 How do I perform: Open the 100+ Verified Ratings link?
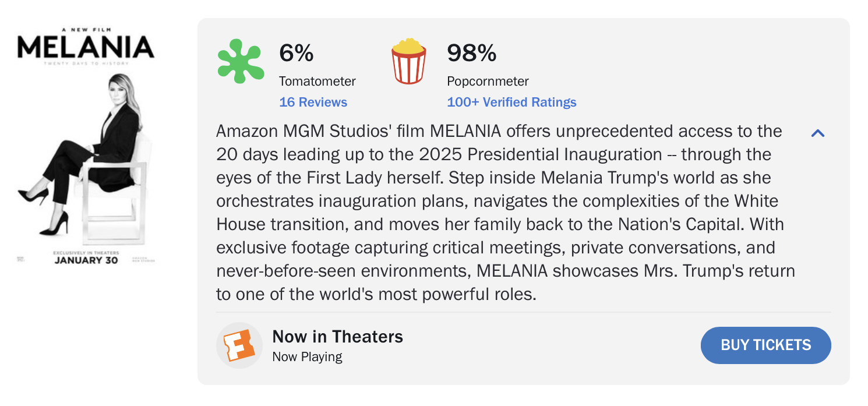(x=511, y=103)
